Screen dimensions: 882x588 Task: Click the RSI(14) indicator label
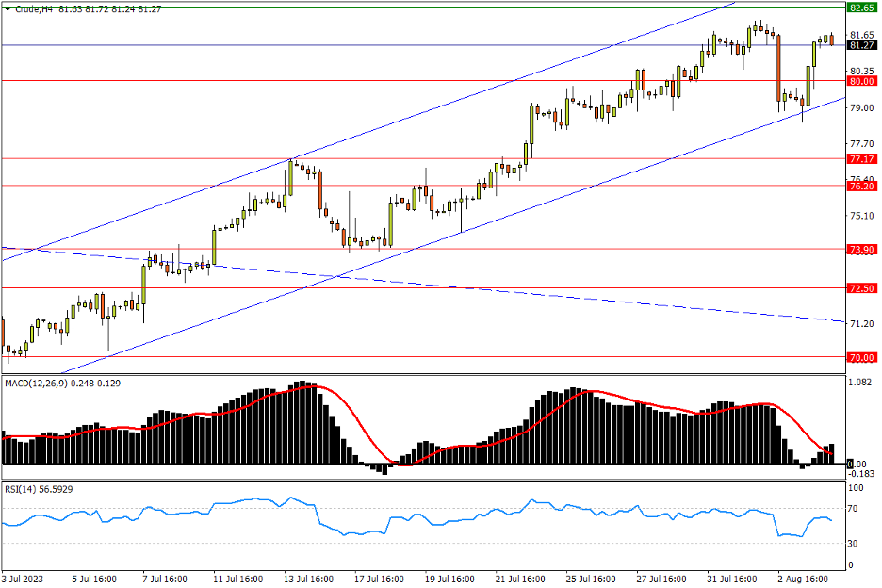25,489
